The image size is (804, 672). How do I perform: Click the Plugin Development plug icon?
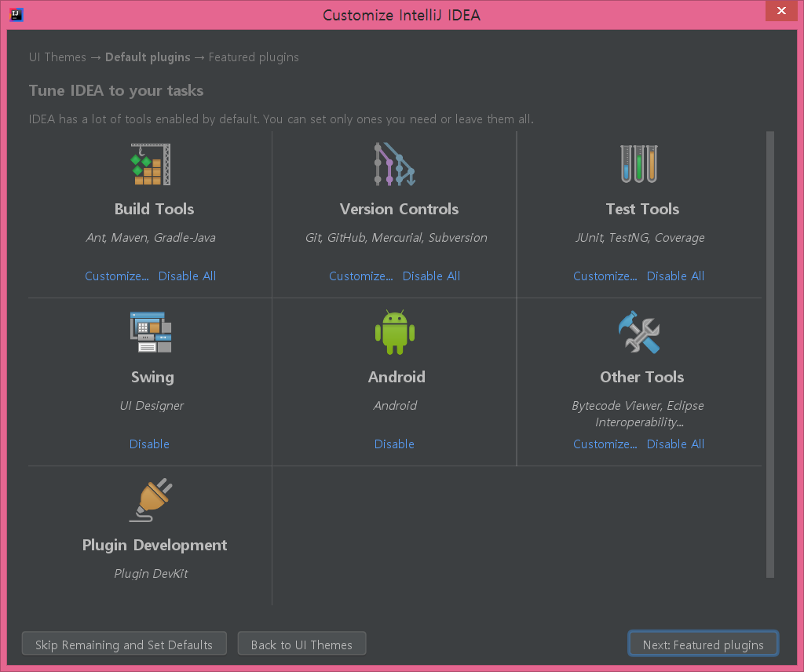coord(151,500)
